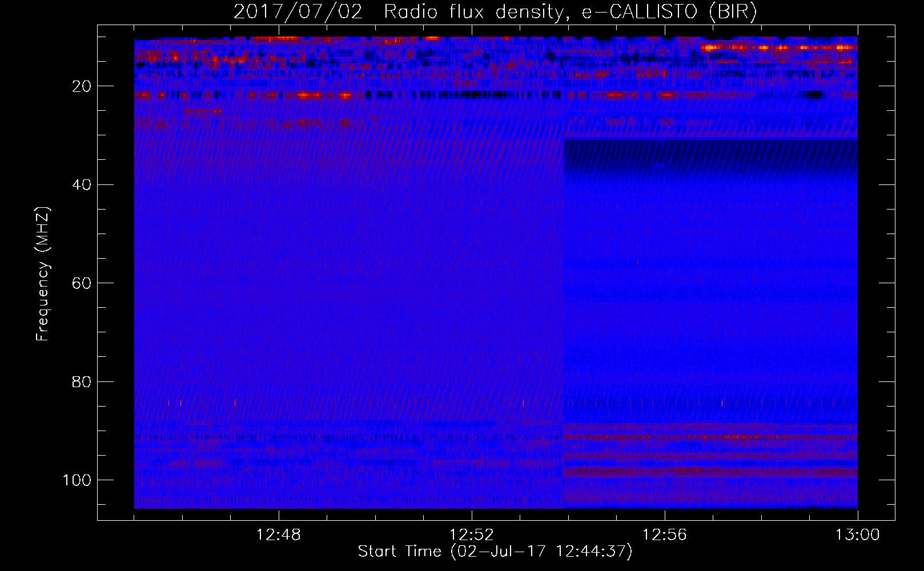Click the 80 MHz frequency tick label
Screen dimensions: 924x571
(81, 381)
